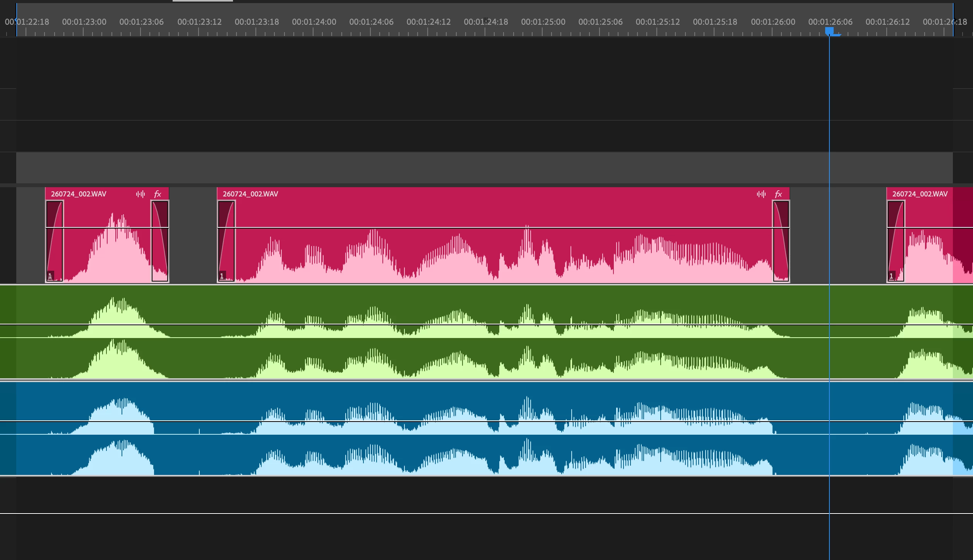Click the blue playhead handle in the ruler
The width and height of the screenshot is (973, 560).
(x=829, y=31)
